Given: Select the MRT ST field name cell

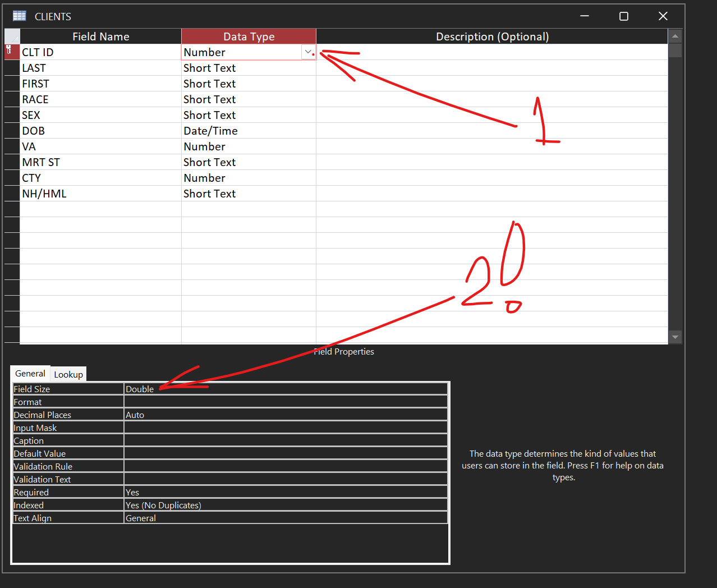Looking at the screenshot, I should pyautogui.click(x=100, y=162).
